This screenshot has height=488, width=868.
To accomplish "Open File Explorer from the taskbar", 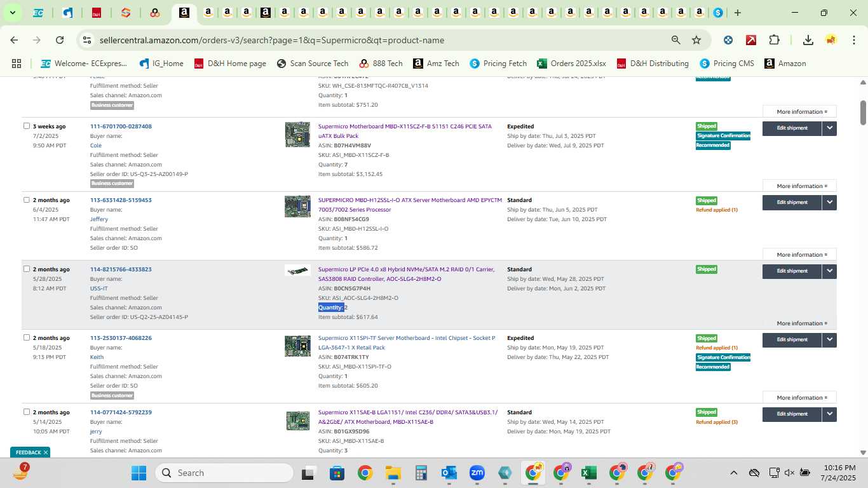I will click(393, 473).
